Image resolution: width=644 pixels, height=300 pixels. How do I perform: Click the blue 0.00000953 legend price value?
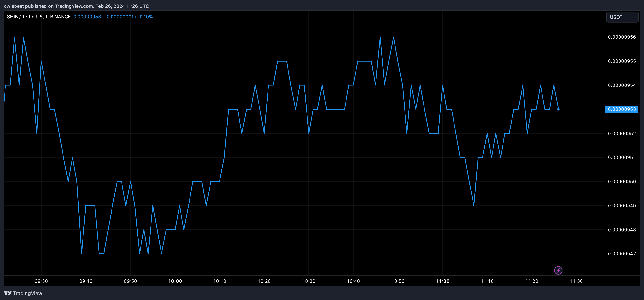[87, 17]
